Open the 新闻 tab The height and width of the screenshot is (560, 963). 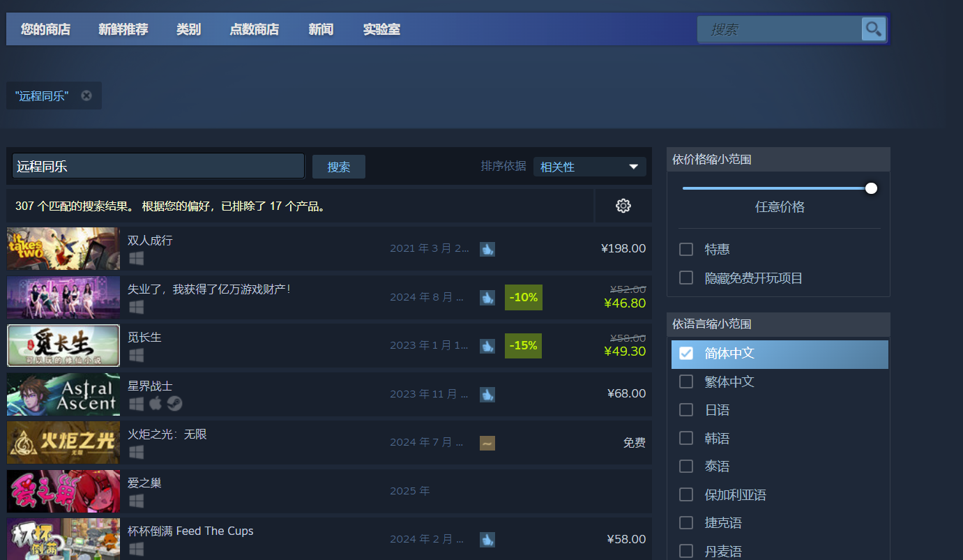(x=321, y=29)
